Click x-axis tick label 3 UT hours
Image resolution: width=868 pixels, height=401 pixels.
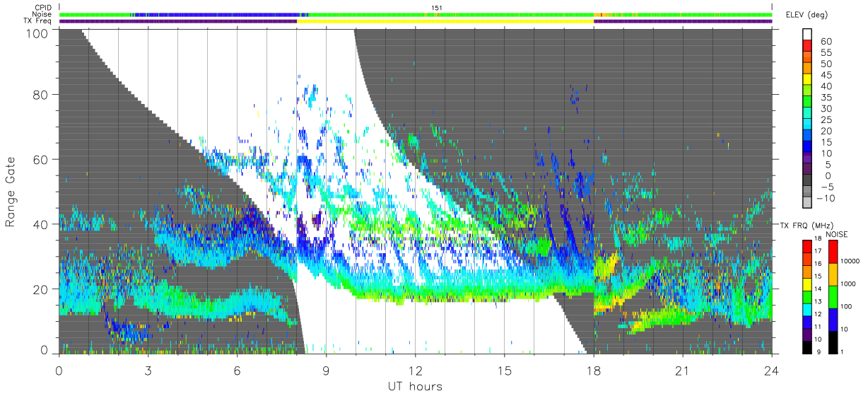tap(148, 371)
